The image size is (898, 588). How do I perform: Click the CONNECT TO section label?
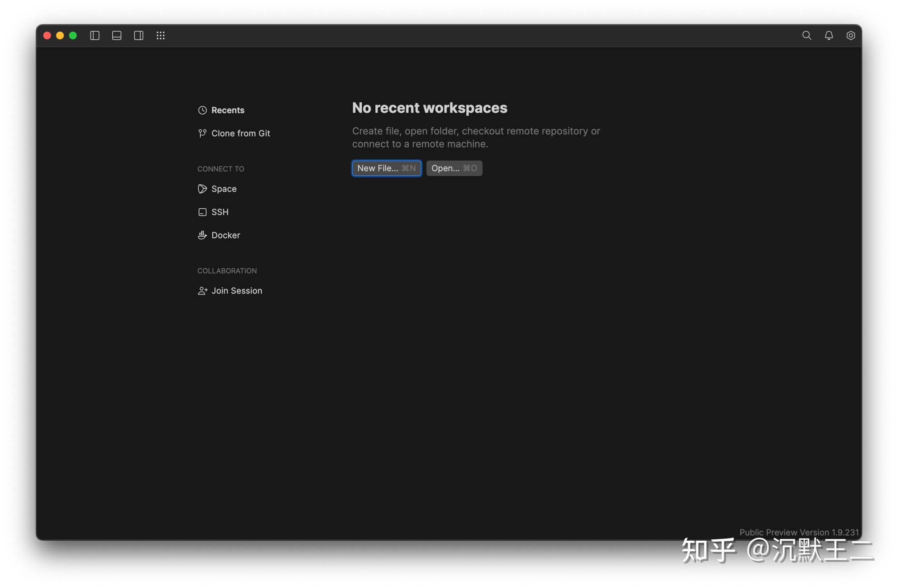click(x=221, y=169)
